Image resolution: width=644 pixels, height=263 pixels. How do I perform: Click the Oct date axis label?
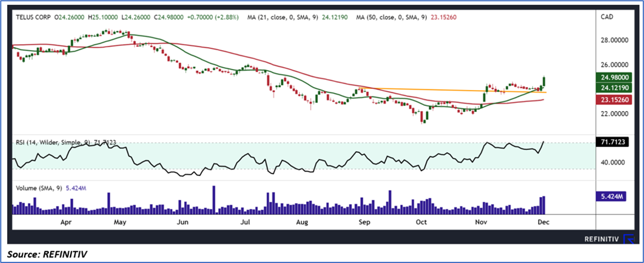422,222
